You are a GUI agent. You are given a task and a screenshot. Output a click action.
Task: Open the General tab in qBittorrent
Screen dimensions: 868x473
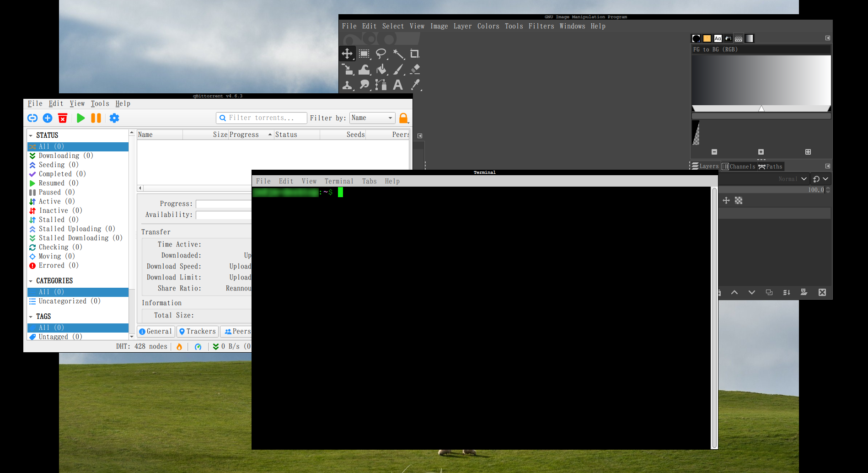tap(155, 332)
